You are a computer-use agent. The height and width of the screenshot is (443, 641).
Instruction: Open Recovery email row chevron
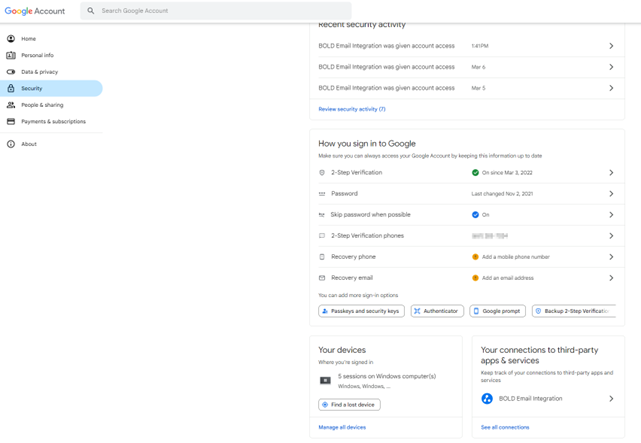(x=611, y=278)
